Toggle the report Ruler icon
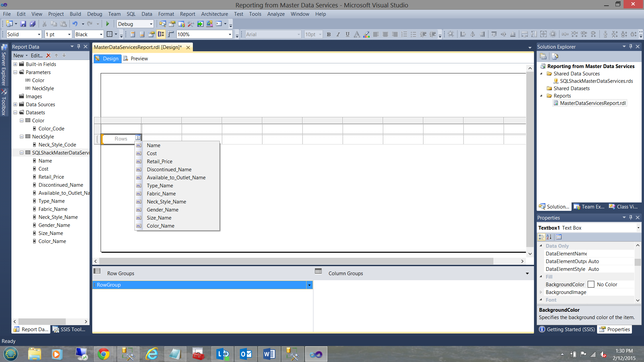The width and height of the screenshot is (644, 362). click(x=171, y=34)
